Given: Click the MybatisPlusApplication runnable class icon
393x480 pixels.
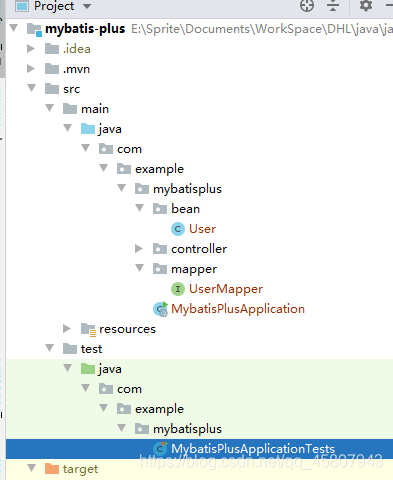Looking at the screenshot, I should [160, 309].
